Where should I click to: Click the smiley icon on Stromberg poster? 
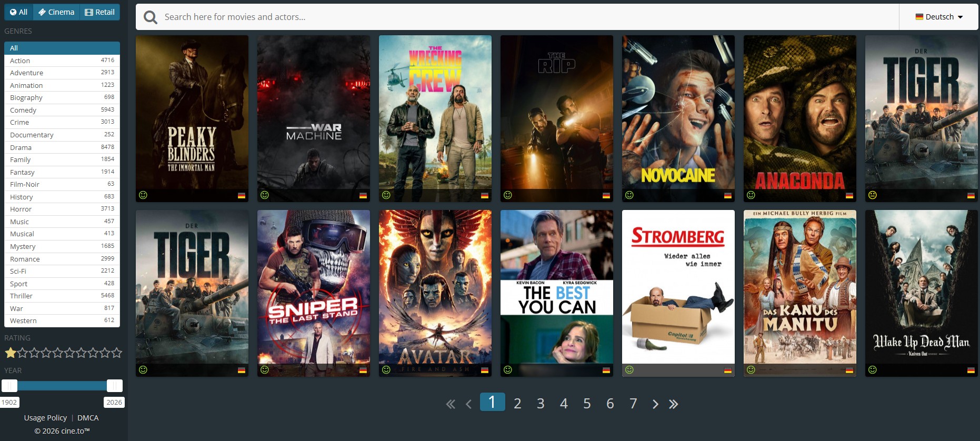pos(629,370)
